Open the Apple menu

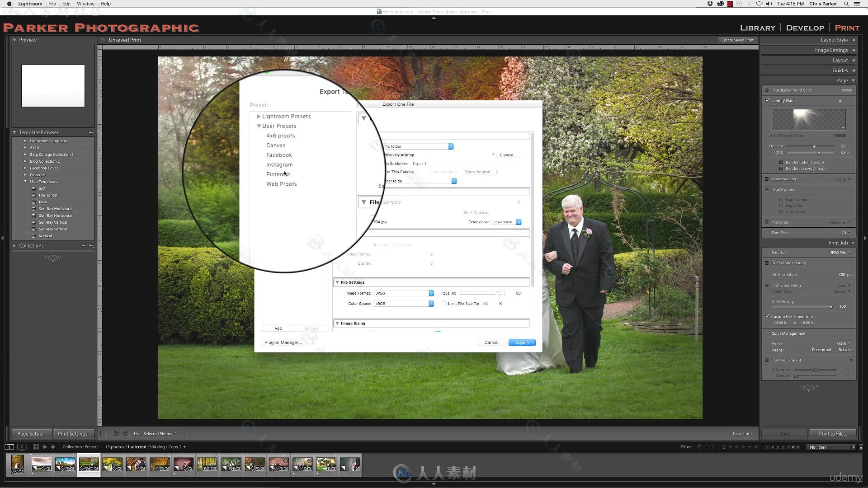pyautogui.click(x=9, y=4)
